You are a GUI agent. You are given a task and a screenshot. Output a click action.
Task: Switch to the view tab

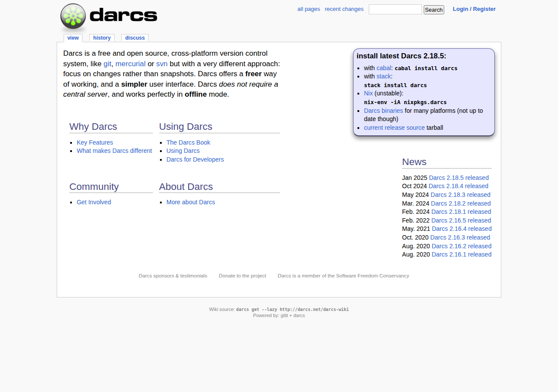(x=73, y=38)
